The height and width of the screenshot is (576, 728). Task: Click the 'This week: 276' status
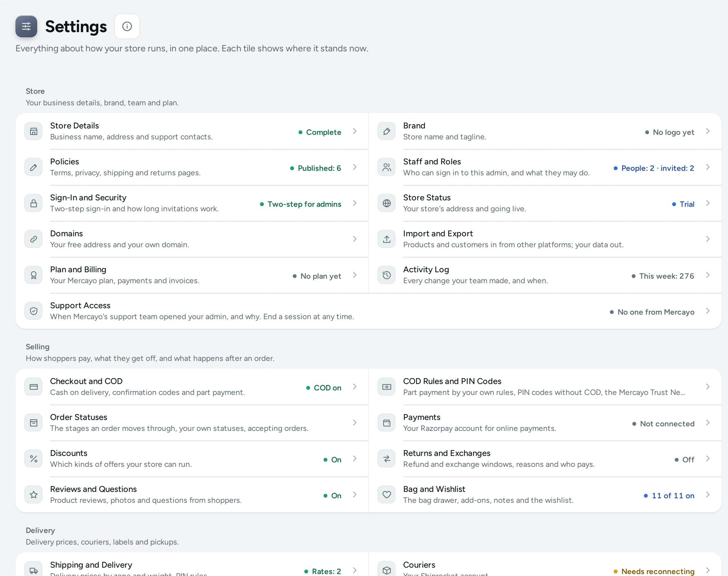click(x=663, y=276)
